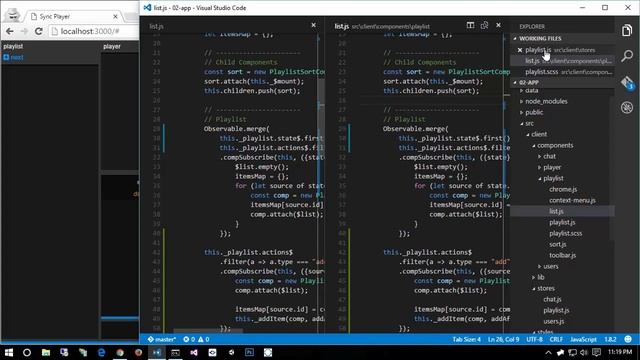This screenshot has width=640, height=360.
Task: Open Microsoft Edge from the taskbar
Action: [x=101, y=352]
